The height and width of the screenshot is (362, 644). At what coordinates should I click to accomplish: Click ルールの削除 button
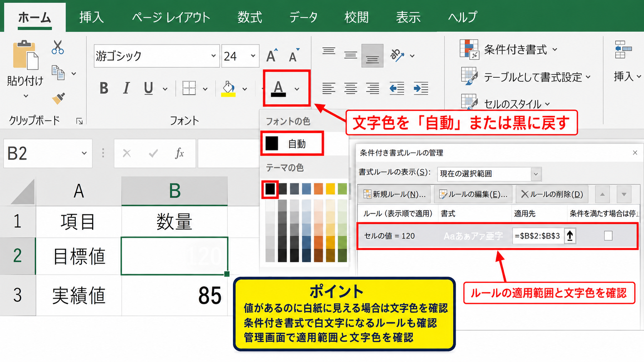click(552, 194)
